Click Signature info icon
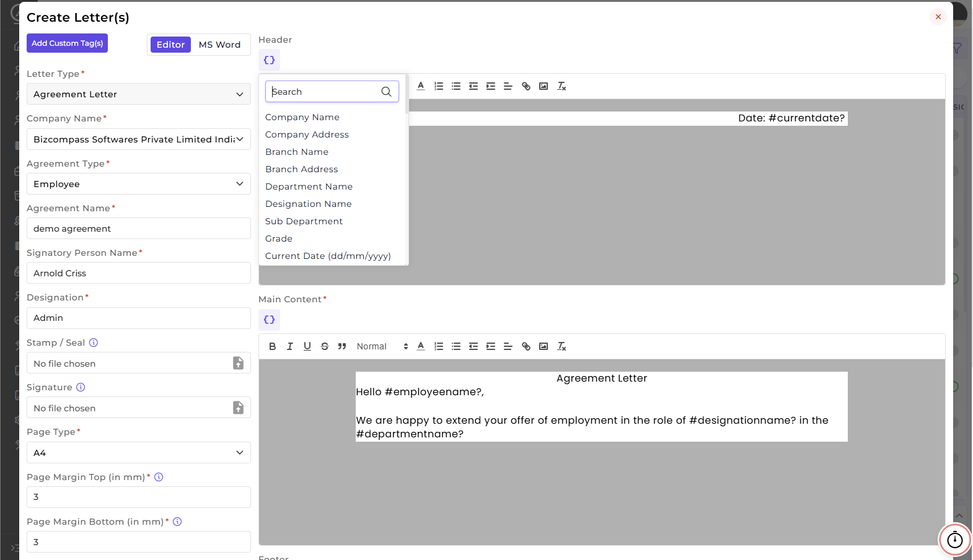 81,387
